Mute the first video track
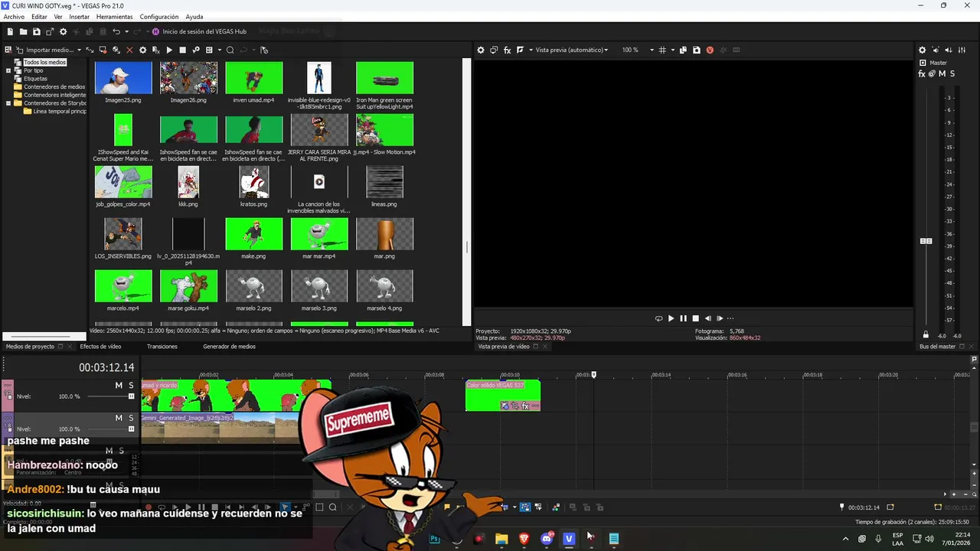 click(119, 386)
